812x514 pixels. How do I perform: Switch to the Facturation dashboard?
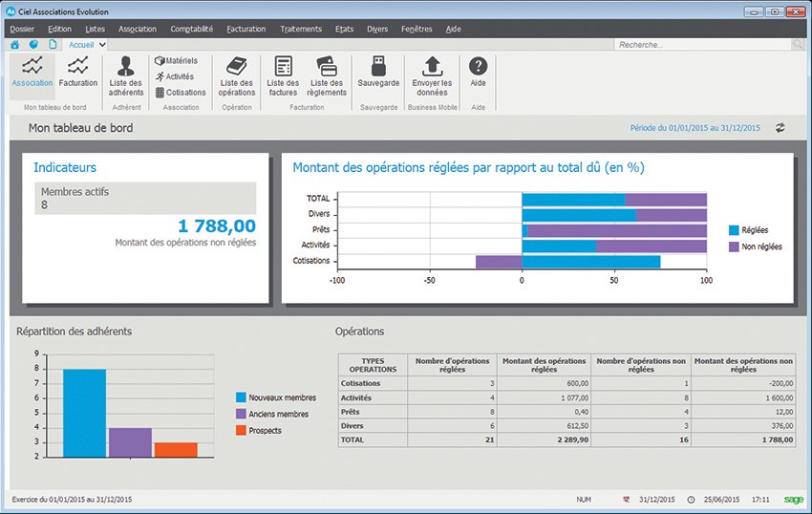(78, 71)
